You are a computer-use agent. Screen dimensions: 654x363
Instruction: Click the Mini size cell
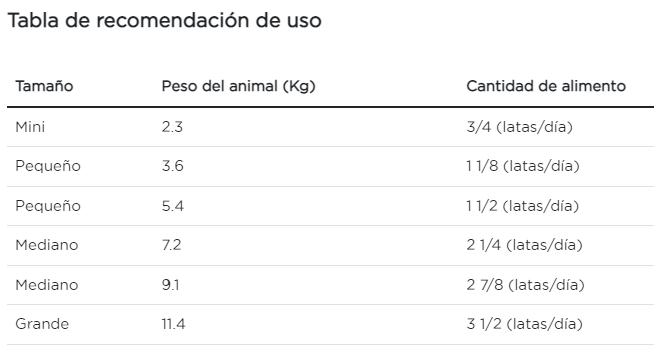coord(30,127)
